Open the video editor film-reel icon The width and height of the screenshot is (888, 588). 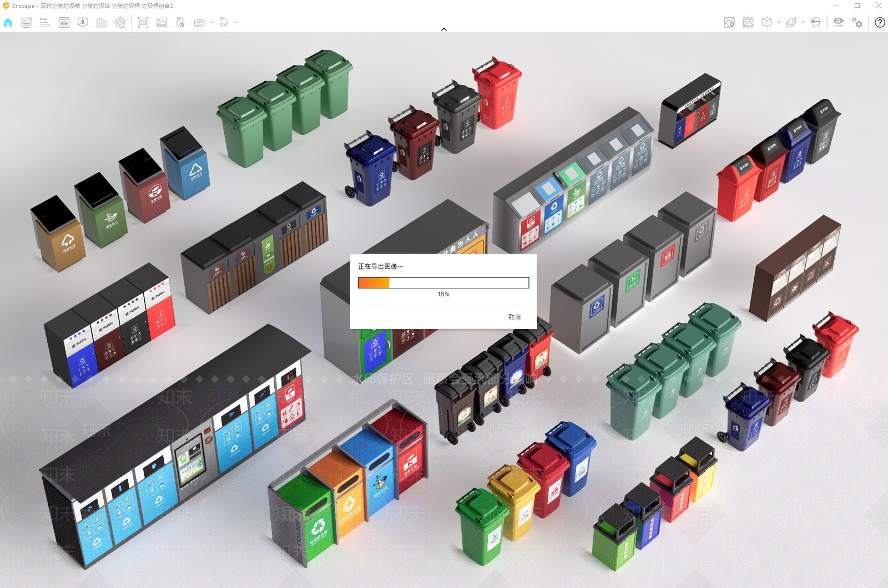(120, 23)
